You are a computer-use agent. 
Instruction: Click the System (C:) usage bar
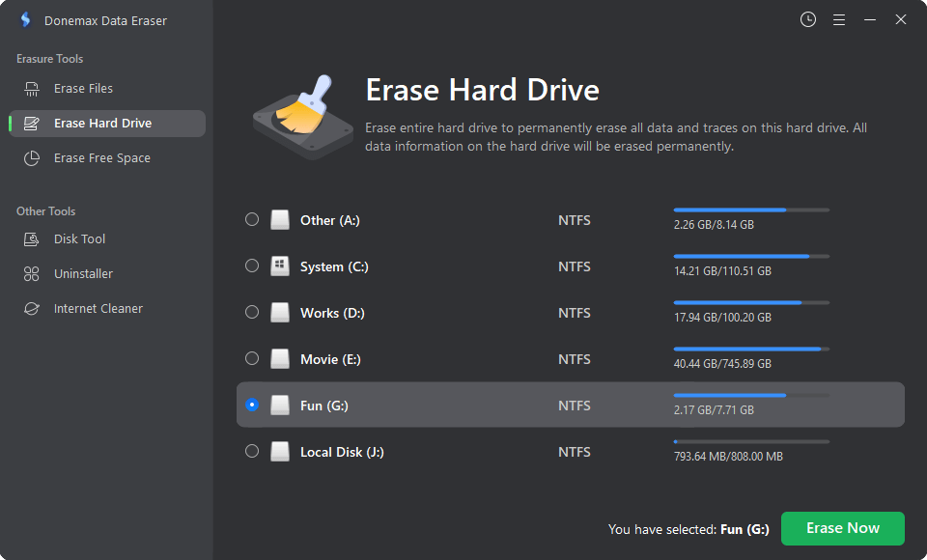click(751, 256)
